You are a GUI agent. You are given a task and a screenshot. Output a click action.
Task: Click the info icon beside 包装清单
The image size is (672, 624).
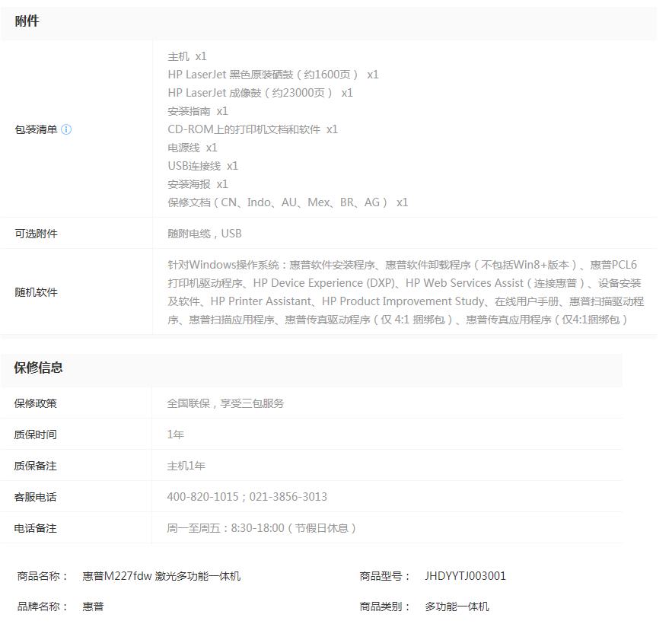66,129
